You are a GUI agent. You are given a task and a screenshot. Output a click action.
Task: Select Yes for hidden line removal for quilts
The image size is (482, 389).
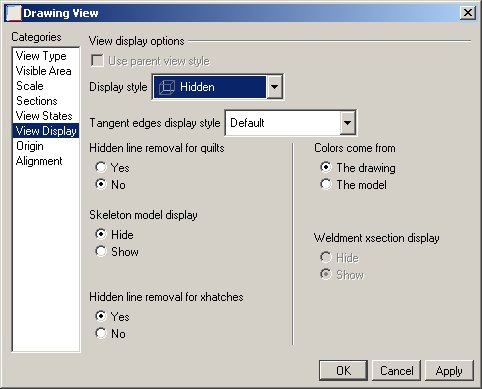point(101,167)
